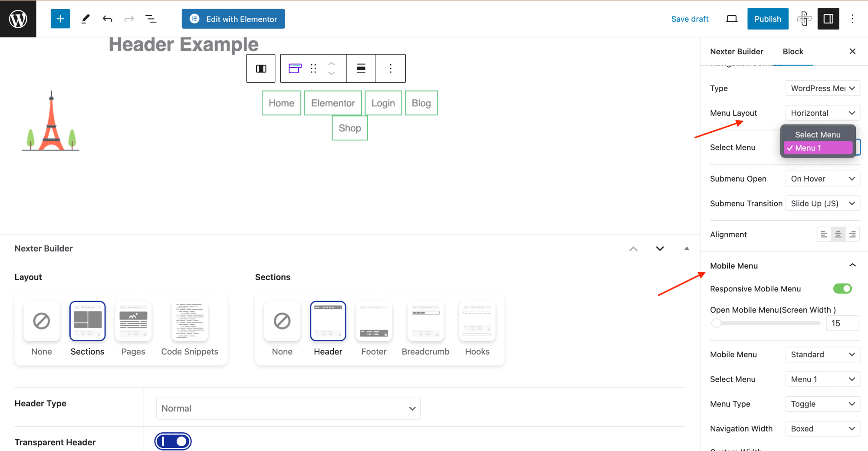Open the block inserter plus button
The height and width of the screenshot is (451, 868).
pyautogui.click(x=60, y=19)
